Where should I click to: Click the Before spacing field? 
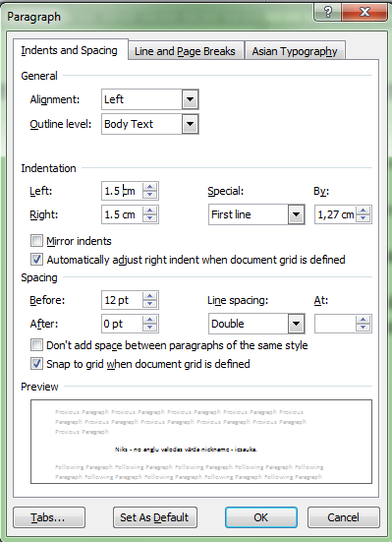[x=122, y=300]
